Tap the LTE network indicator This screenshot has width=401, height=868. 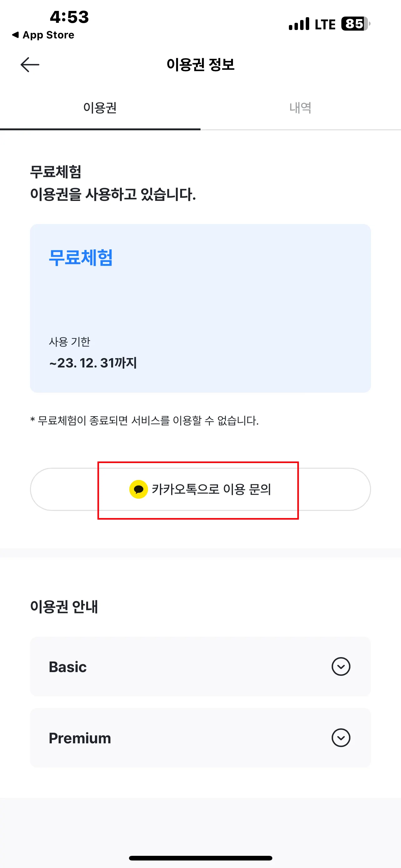coord(325,24)
